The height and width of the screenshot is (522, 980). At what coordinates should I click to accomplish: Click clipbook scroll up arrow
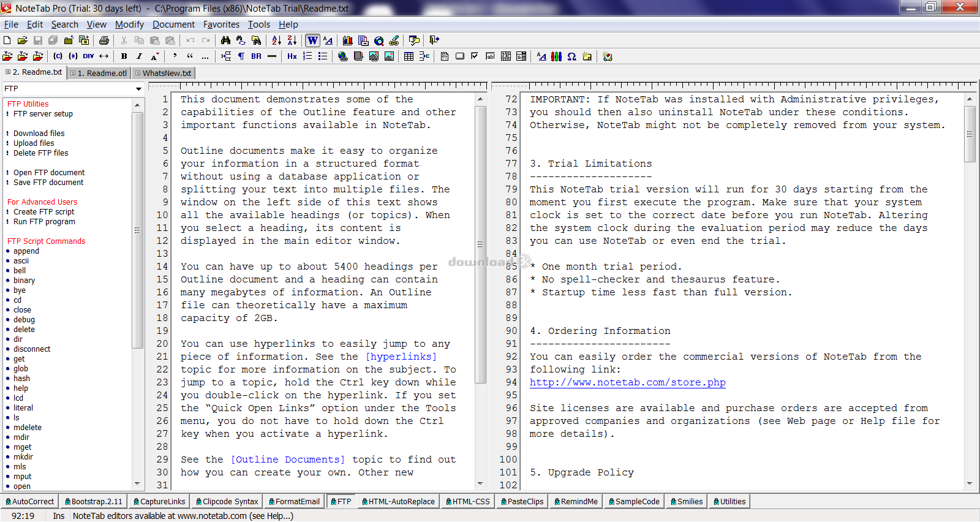(x=137, y=105)
